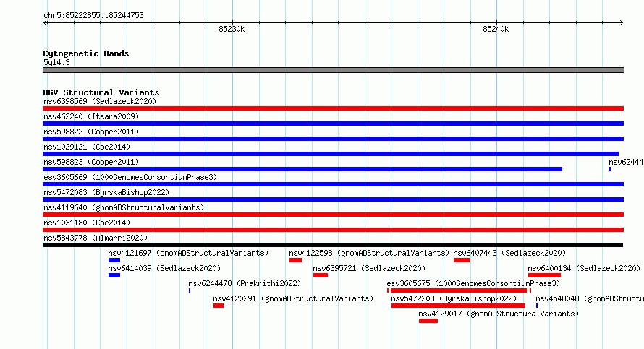The width and height of the screenshot is (644, 349).
Task: Click the 85240k ruler tick label
Action: [496, 29]
